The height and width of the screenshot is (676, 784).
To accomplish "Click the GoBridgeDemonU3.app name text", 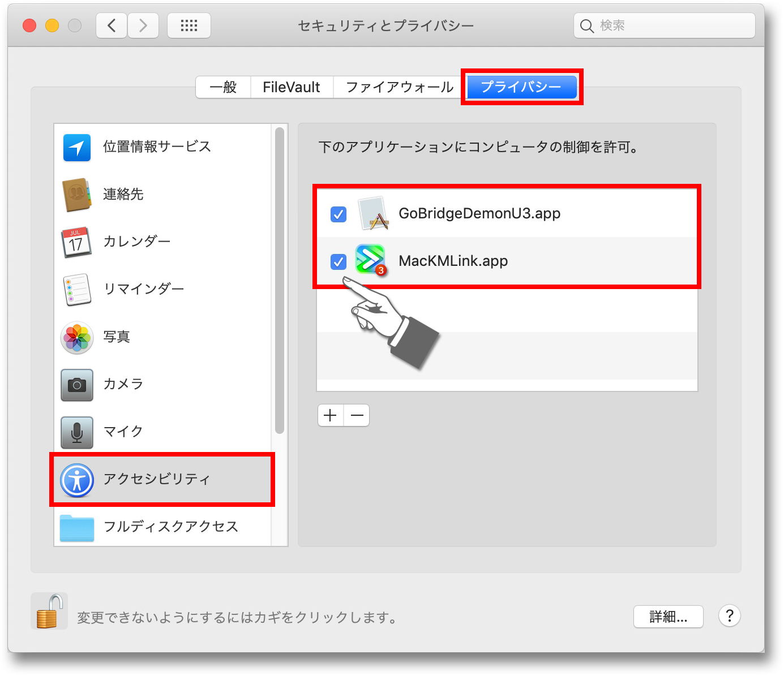I will pyautogui.click(x=479, y=214).
